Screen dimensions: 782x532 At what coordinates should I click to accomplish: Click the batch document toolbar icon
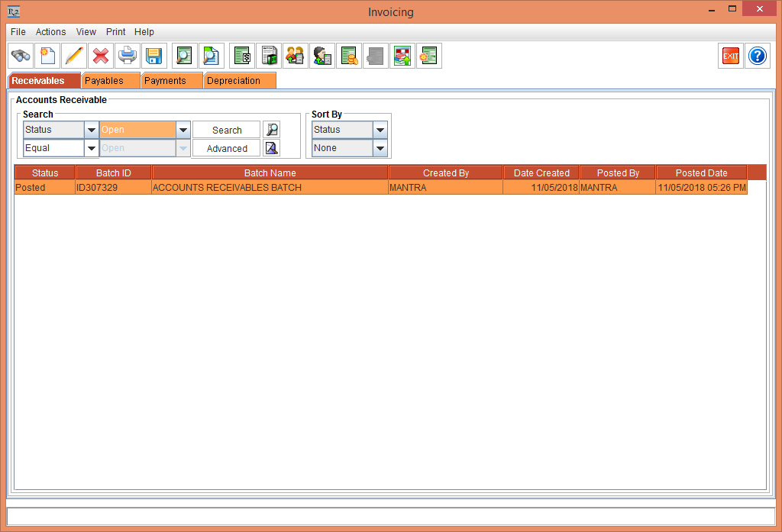pos(269,56)
